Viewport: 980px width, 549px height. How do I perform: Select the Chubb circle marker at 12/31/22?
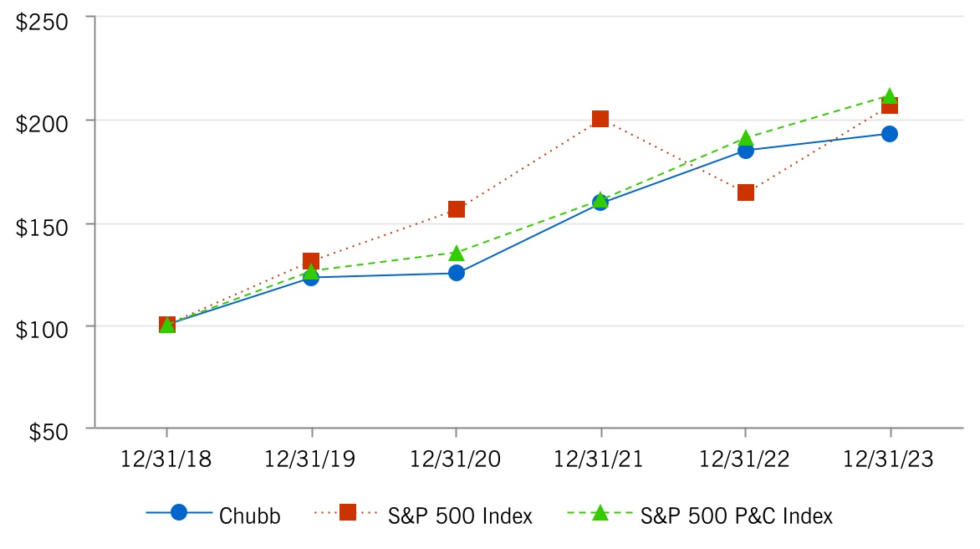click(745, 151)
